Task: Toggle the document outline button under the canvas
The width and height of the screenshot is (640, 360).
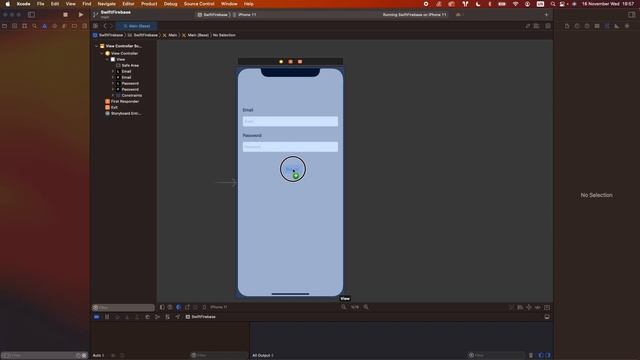Action: (x=162, y=307)
